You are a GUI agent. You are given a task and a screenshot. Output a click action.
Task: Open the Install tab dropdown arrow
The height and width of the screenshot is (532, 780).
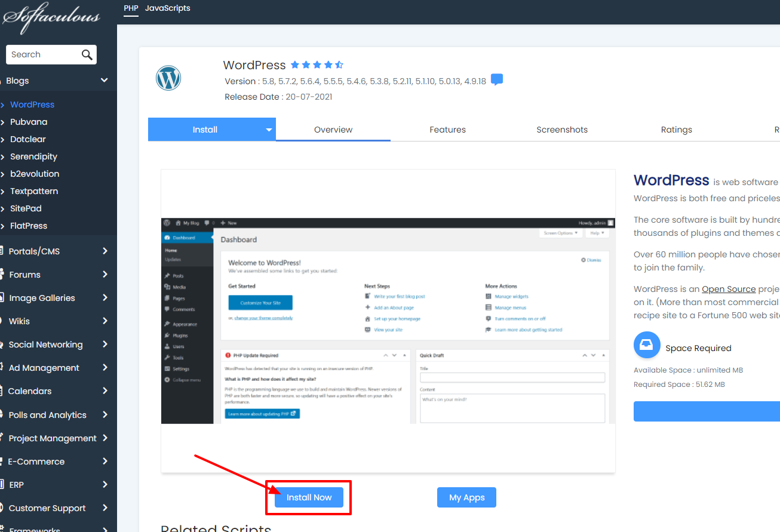269,130
